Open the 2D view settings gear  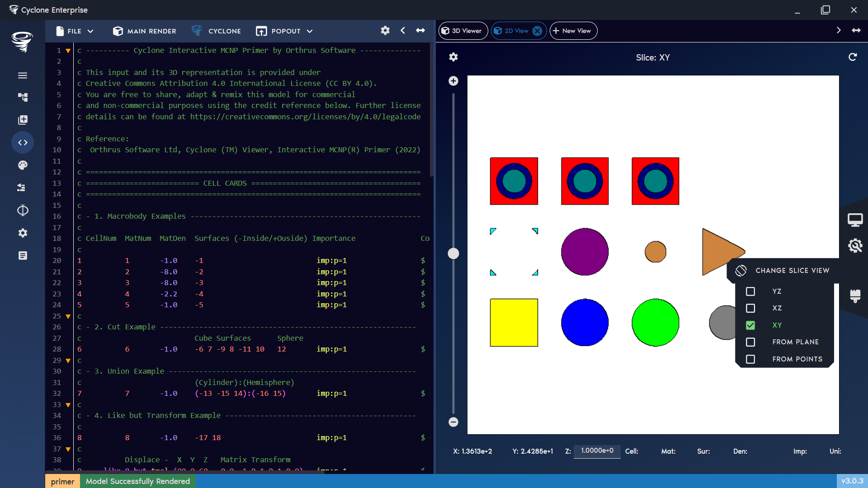pyautogui.click(x=453, y=57)
